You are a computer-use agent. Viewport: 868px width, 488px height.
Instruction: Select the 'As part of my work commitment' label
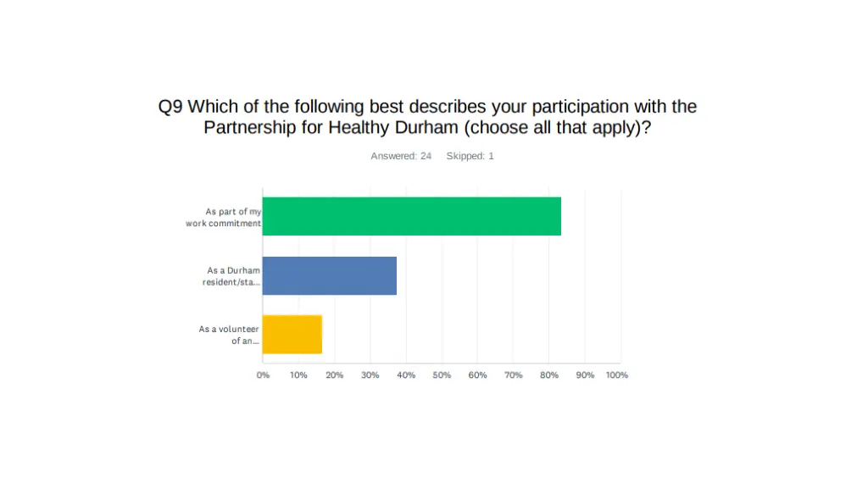coord(223,218)
